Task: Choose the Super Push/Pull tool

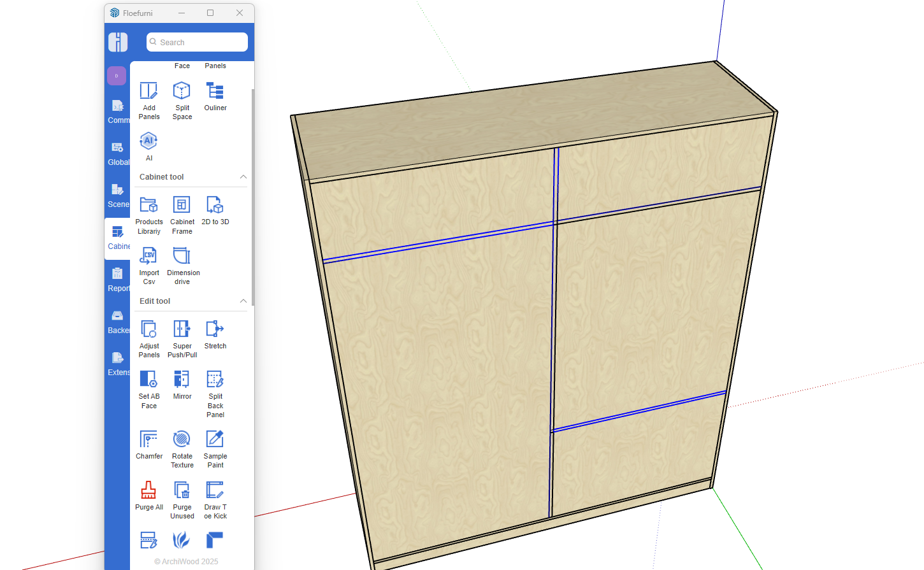Action: (182, 329)
